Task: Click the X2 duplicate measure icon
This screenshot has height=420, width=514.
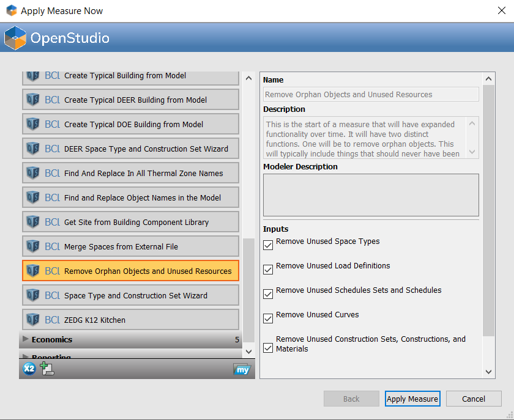Action: pos(29,369)
